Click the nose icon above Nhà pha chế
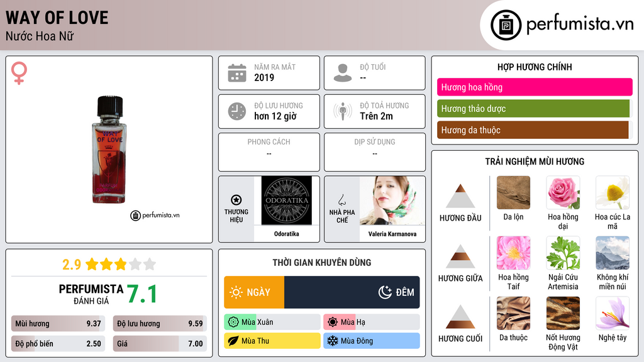644x362 pixels. [341, 200]
